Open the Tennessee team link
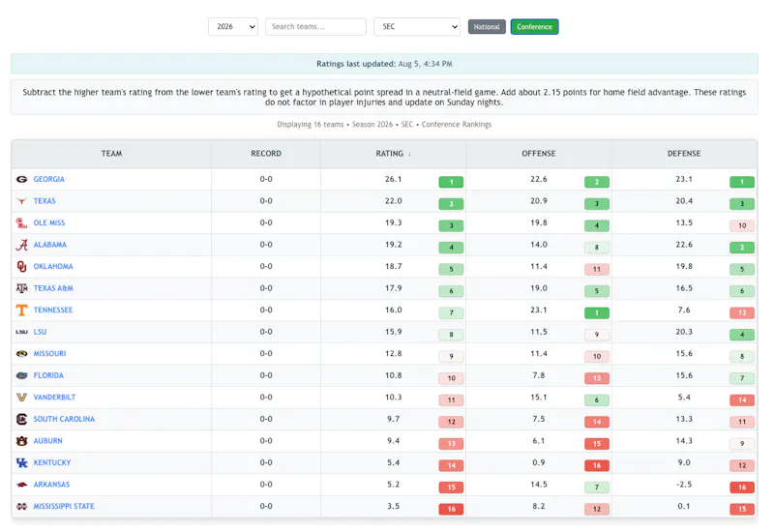Screen dimensions: 774x532 click(53, 310)
